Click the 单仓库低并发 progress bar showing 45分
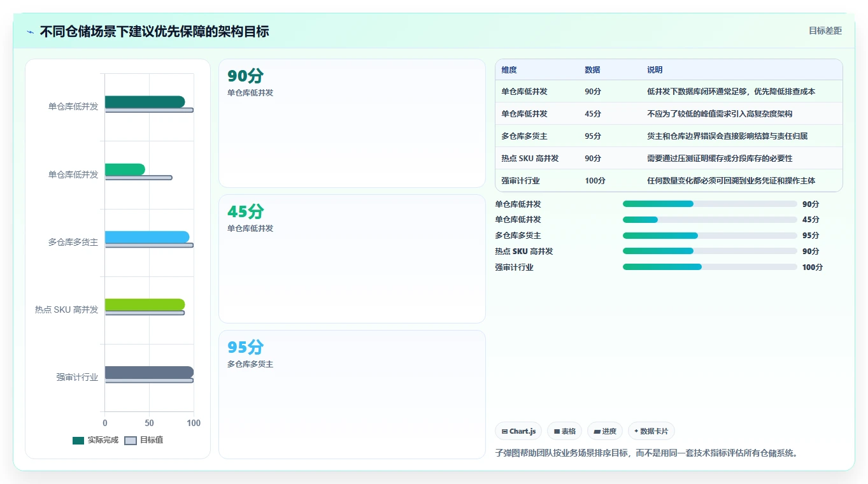 pyautogui.click(x=710, y=220)
